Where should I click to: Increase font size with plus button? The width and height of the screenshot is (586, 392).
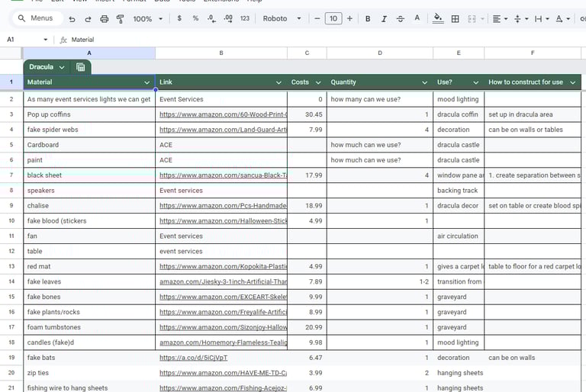(349, 19)
